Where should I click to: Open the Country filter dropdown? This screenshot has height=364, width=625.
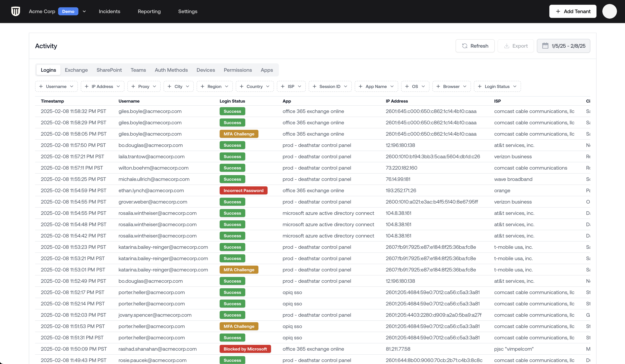tap(254, 87)
